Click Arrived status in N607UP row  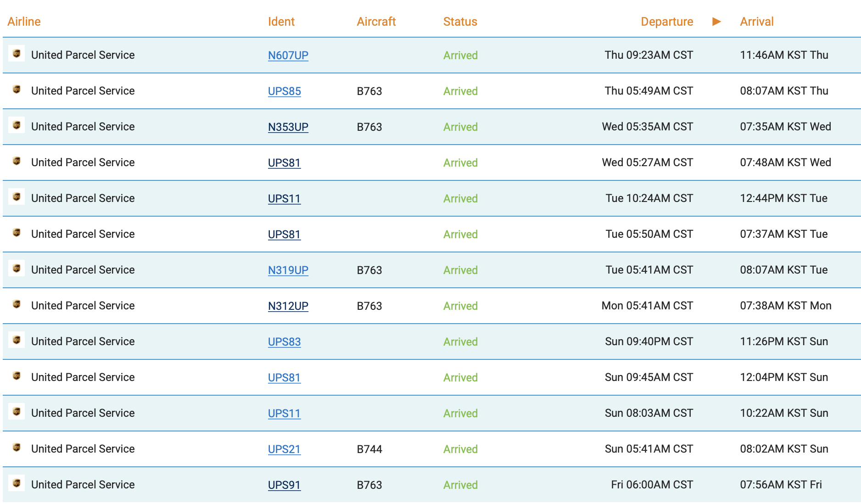tap(460, 55)
